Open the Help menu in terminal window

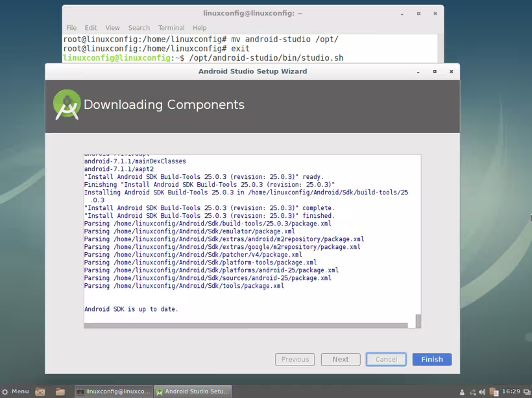point(200,28)
